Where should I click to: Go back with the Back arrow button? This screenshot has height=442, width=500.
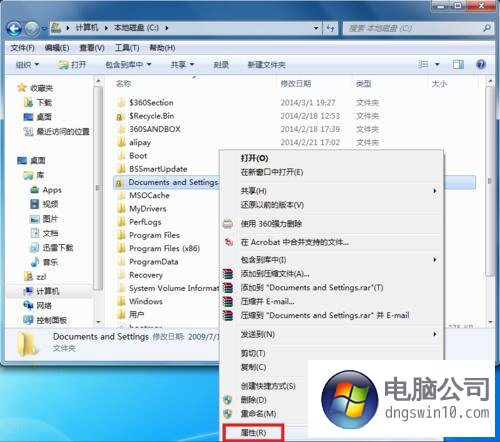[14, 29]
